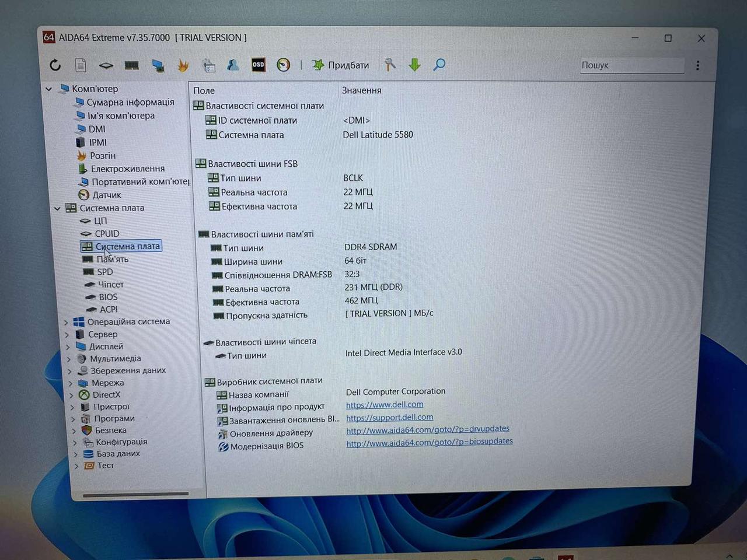Open the https://support.dell.com link
747x560 pixels.
[390, 418]
